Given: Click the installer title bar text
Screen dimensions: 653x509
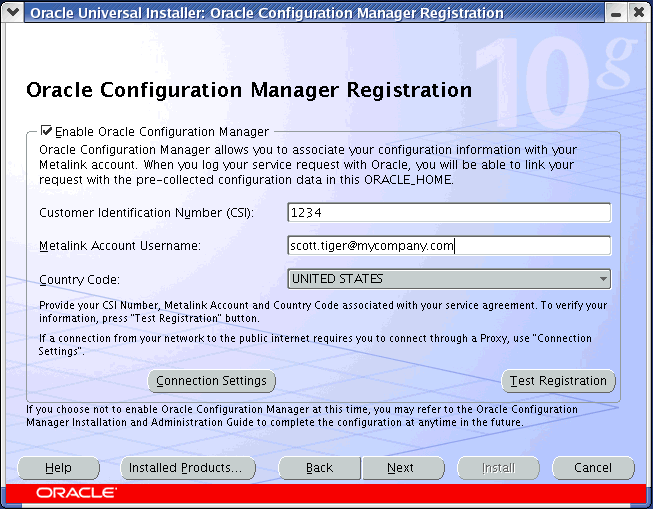Looking at the screenshot, I should point(267,13).
